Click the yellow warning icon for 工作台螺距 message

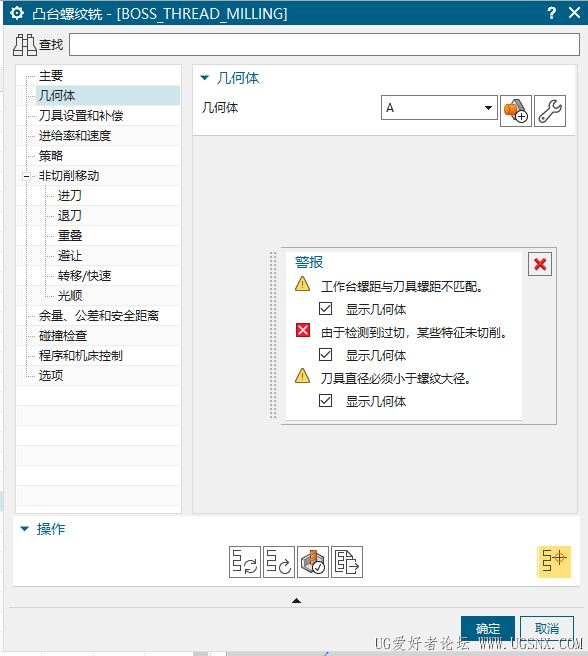[303, 284]
